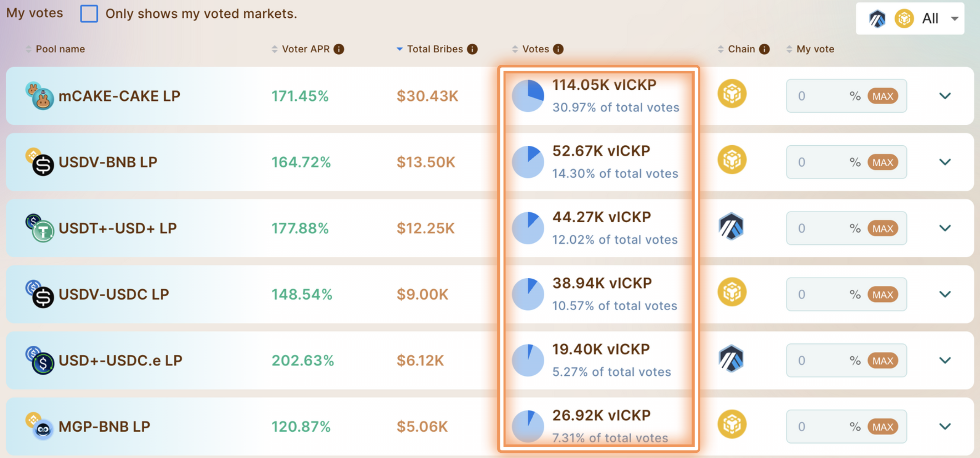The width and height of the screenshot is (980, 458).
Task: Click the BNB chain icon in USDV-BNB row
Action: tap(732, 160)
